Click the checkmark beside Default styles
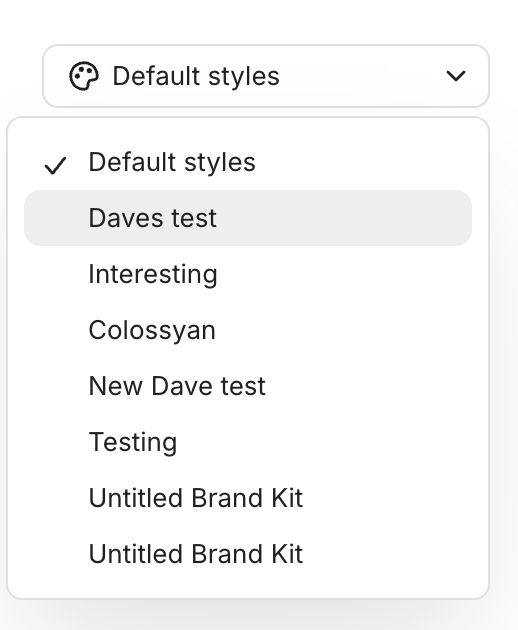 click(x=55, y=166)
